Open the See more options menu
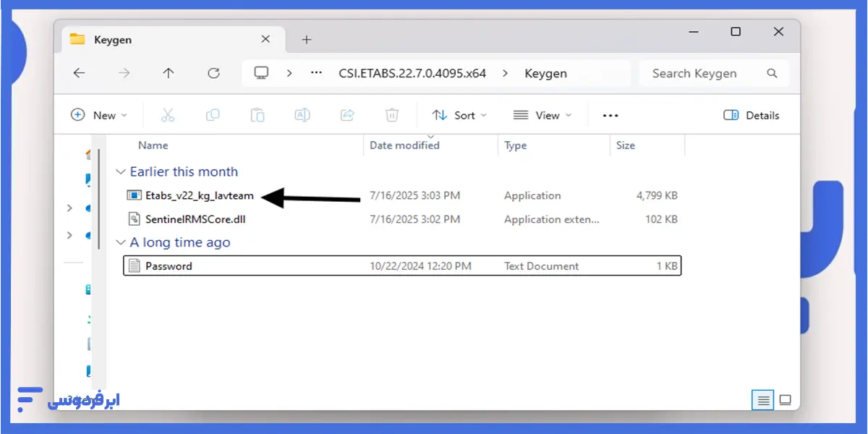The height and width of the screenshot is (434, 868). tap(610, 115)
